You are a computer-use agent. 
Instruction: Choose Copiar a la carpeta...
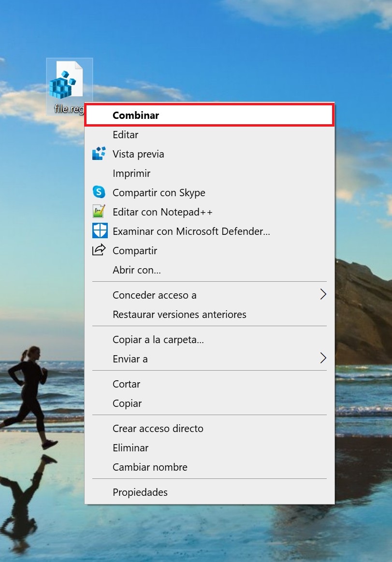[158, 340]
